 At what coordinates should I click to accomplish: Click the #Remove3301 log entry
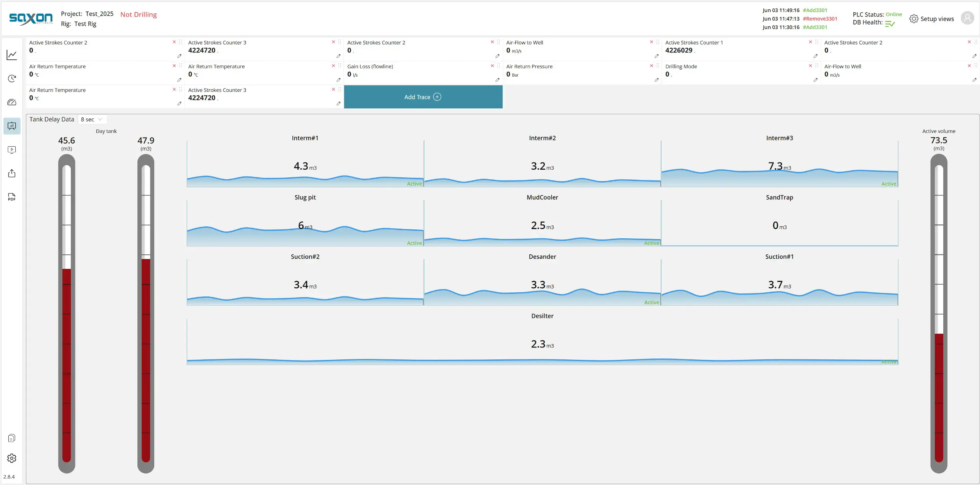[820, 19]
